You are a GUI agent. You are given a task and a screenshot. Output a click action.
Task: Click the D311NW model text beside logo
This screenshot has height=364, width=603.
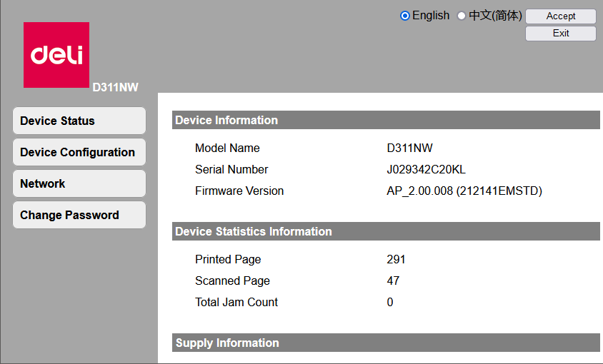[x=115, y=87]
